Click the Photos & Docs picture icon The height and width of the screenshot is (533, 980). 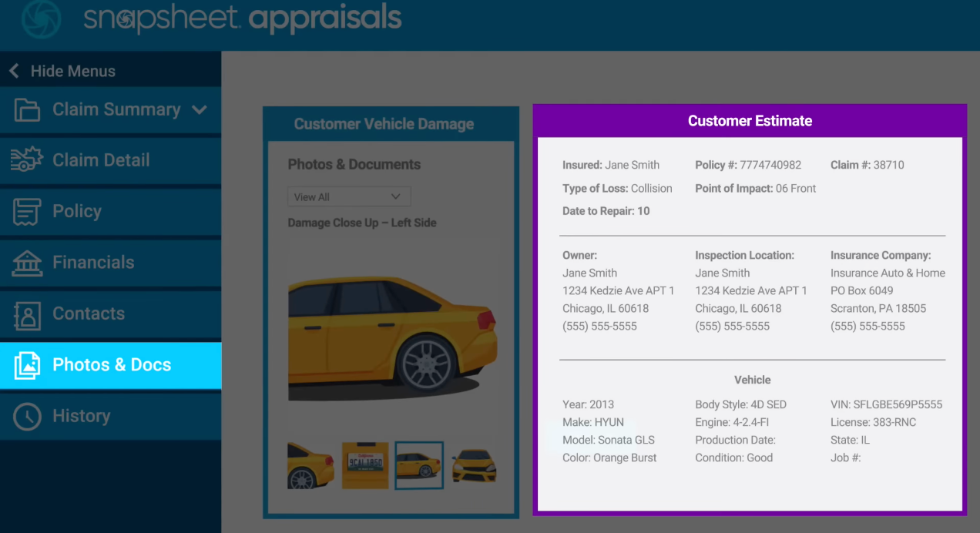[27, 365]
